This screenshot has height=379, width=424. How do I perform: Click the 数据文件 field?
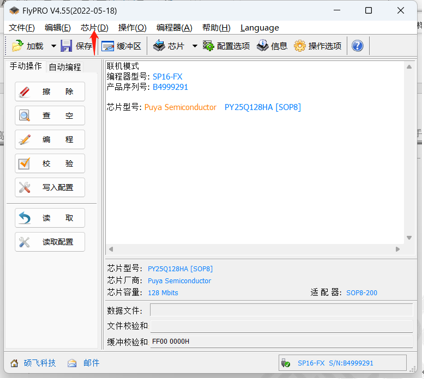pyautogui.click(x=281, y=310)
